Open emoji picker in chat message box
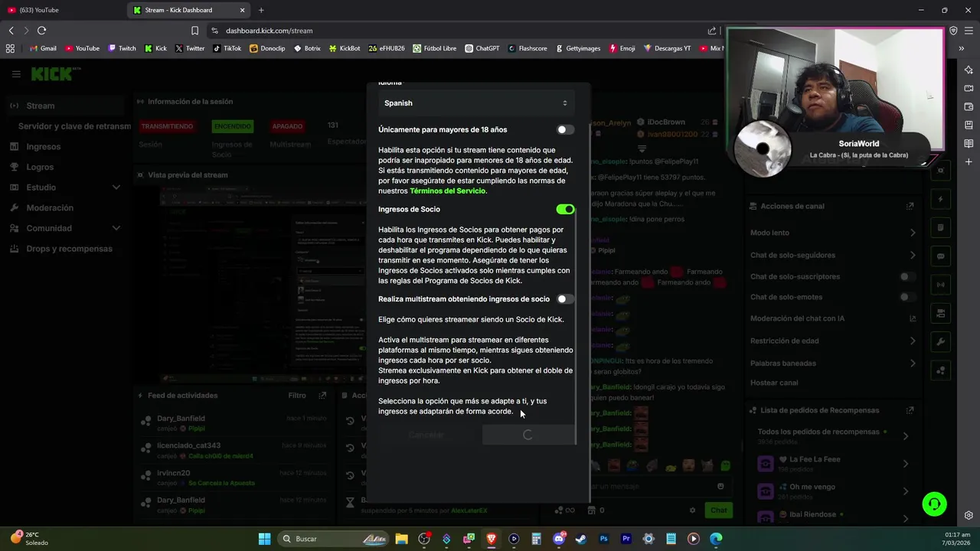This screenshot has height=551, width=980. tap(720, 486)
